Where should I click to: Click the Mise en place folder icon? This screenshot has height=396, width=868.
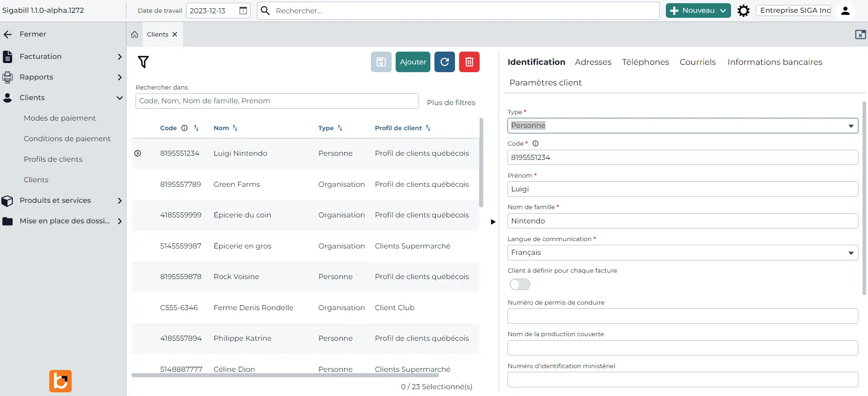(7, 221)
